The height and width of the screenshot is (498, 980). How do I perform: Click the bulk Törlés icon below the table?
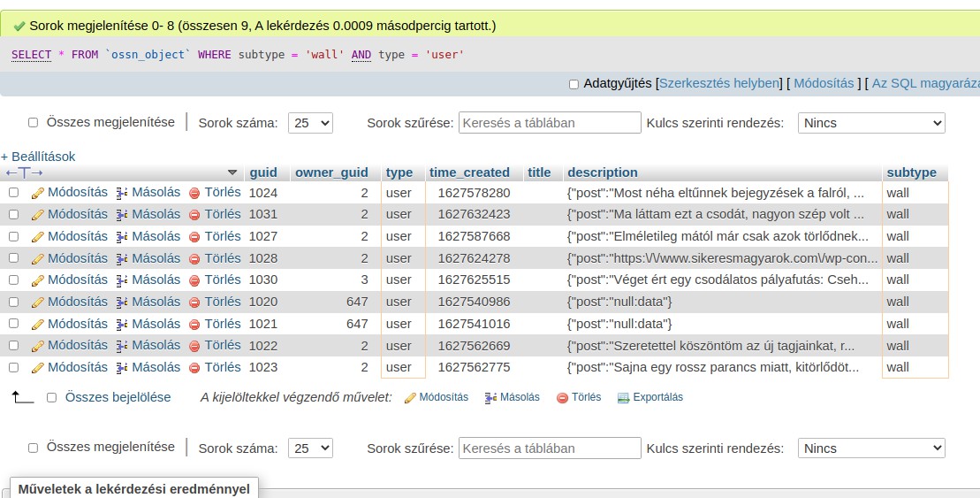point(562,398)
